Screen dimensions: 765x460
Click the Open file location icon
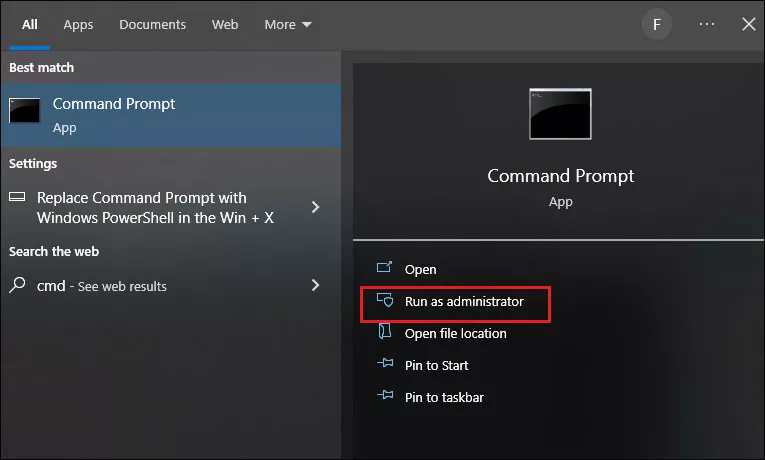385,331
